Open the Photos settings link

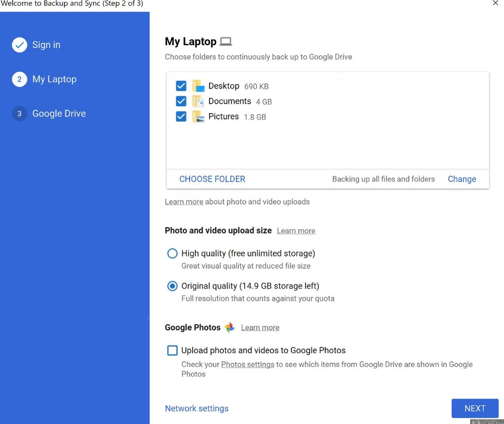(248, 364)
